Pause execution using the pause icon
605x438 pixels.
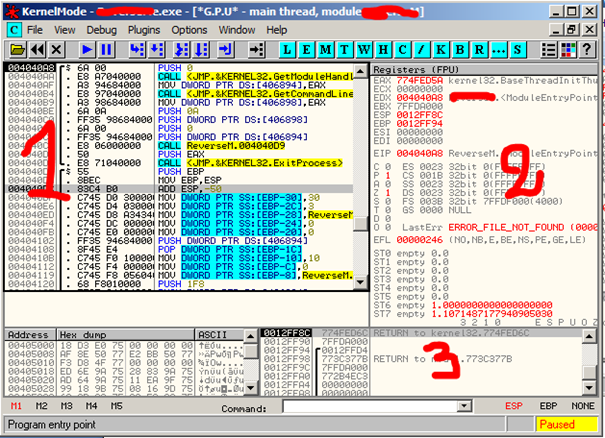pos(105,48)
